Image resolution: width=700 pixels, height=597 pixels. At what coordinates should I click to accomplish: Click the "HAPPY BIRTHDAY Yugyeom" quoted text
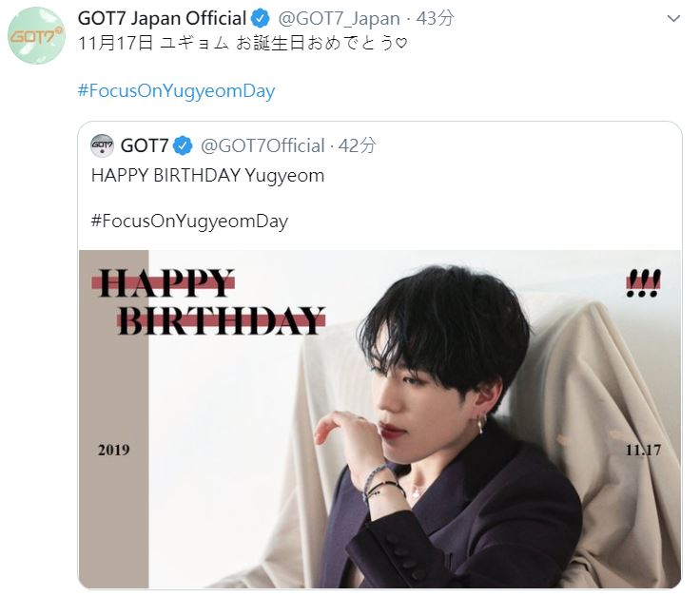pyautogui.click(x=207, y=176)
